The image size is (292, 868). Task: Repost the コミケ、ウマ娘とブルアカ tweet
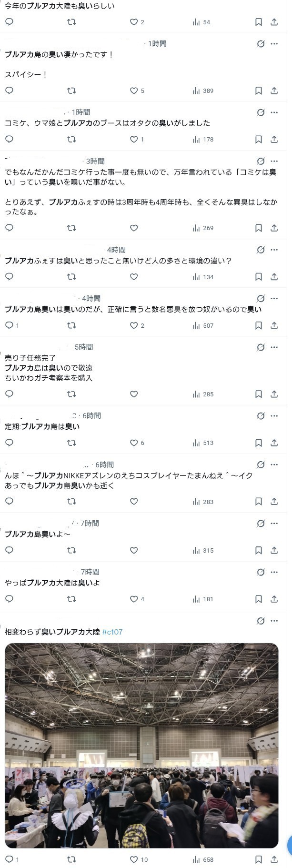coord(71,139)
